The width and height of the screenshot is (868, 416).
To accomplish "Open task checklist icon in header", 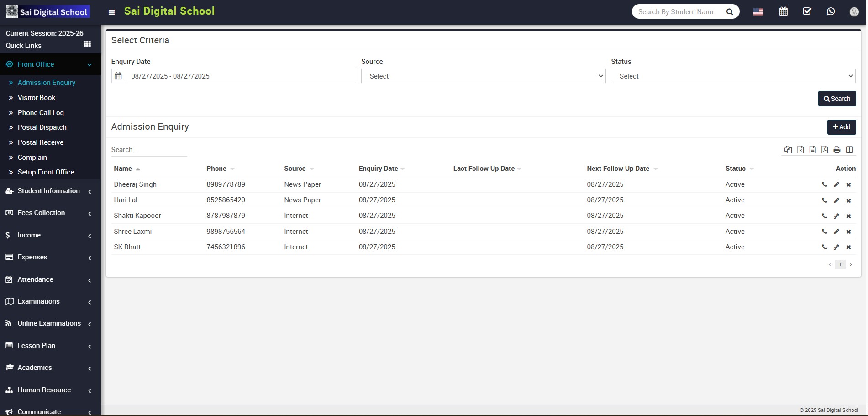I will coord(807,12).
